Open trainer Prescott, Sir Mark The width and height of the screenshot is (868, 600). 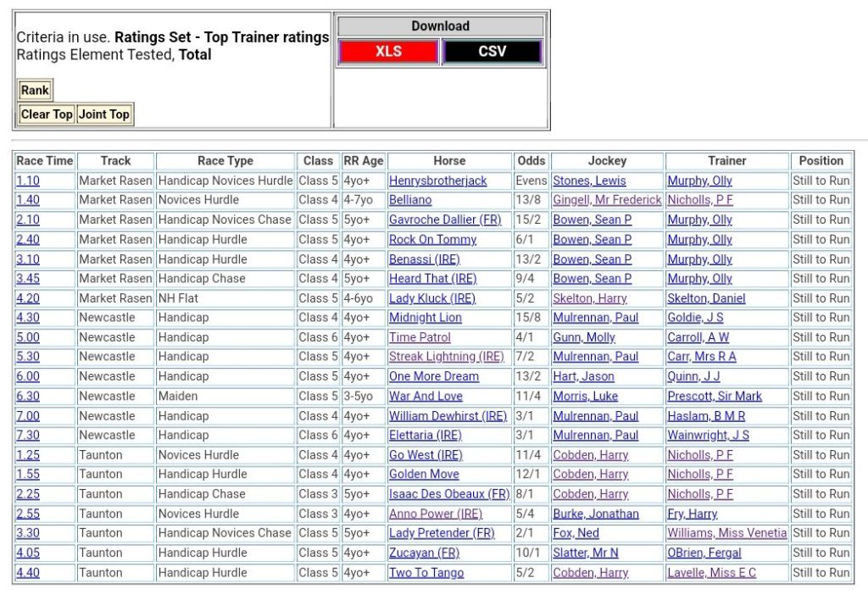click(714, 396)
